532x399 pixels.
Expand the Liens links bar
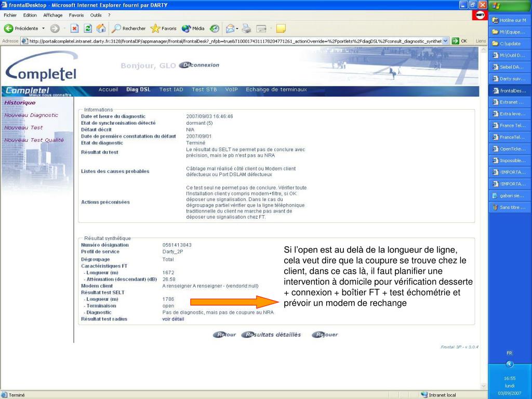pos(481,41)
